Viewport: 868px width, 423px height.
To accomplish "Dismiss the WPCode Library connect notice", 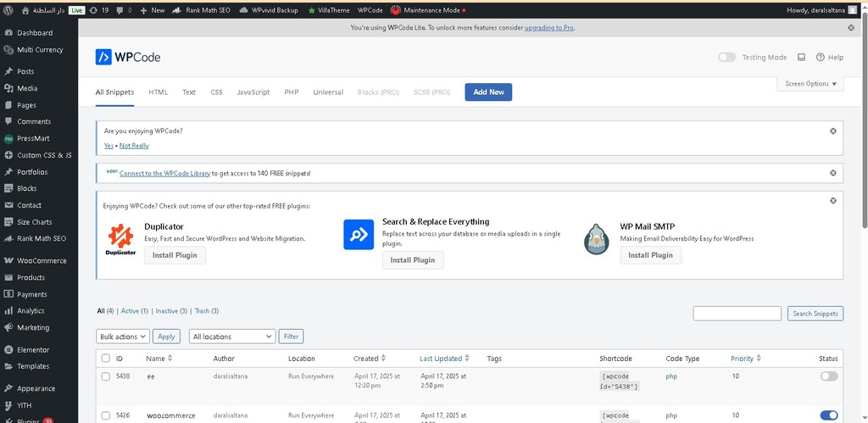I will click(x=833, y=173).
